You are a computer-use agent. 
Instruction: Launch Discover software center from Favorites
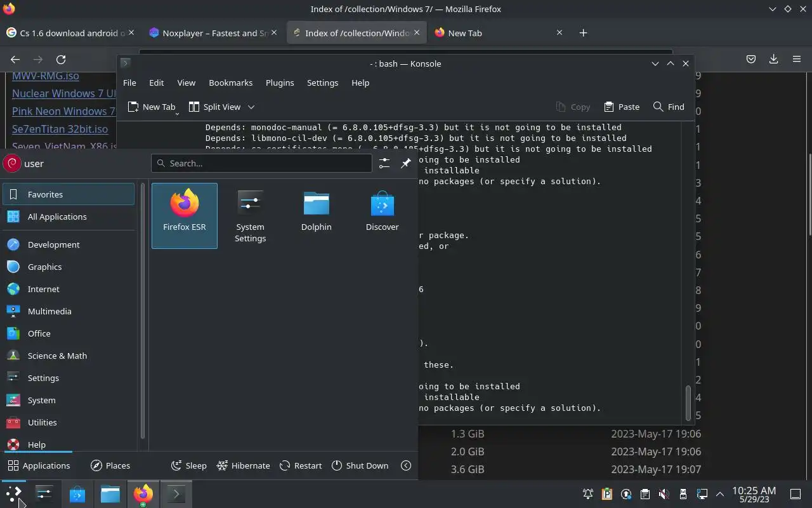click(x=382, y=215)
